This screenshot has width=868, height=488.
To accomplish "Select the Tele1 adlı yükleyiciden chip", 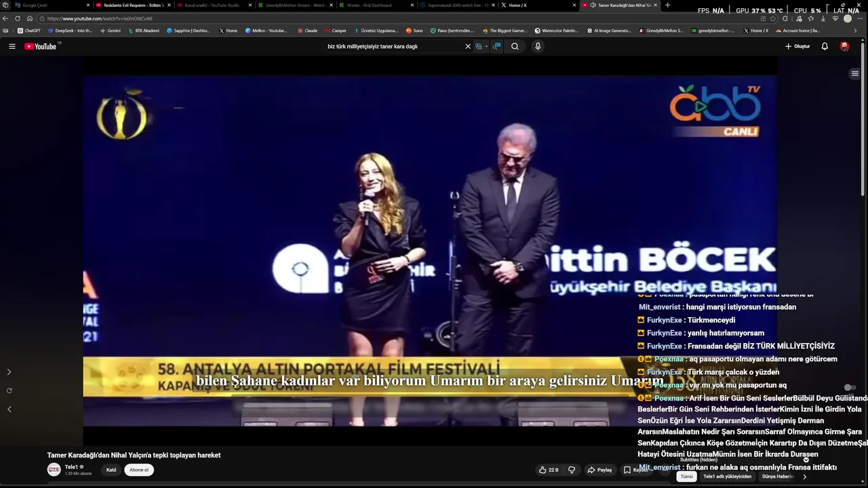I will pyautogui.click(x=728, y=476).
